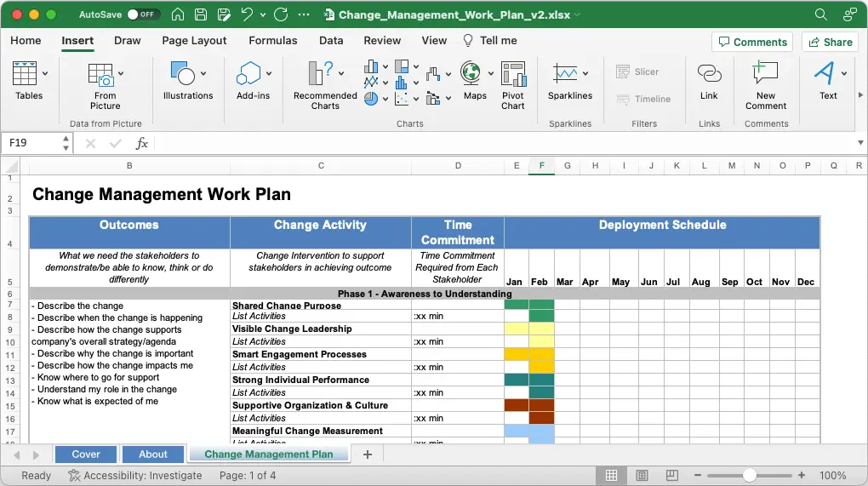Insert a combo chart icon

click(x=433, y=99)
